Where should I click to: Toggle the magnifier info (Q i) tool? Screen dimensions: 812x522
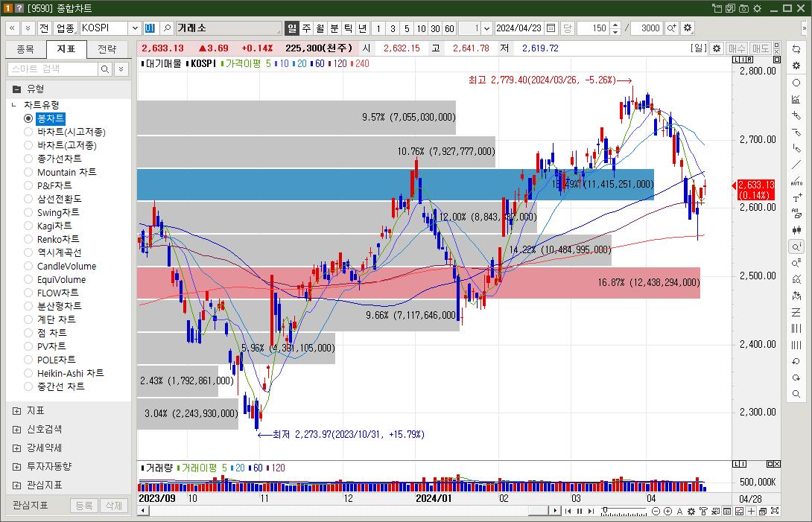click(x=796, y=246)
